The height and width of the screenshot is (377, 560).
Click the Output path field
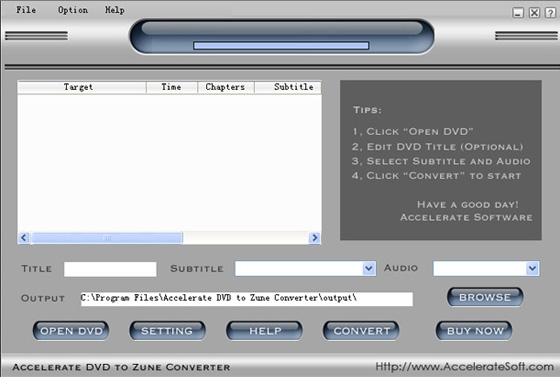click(x=247, y=299)
